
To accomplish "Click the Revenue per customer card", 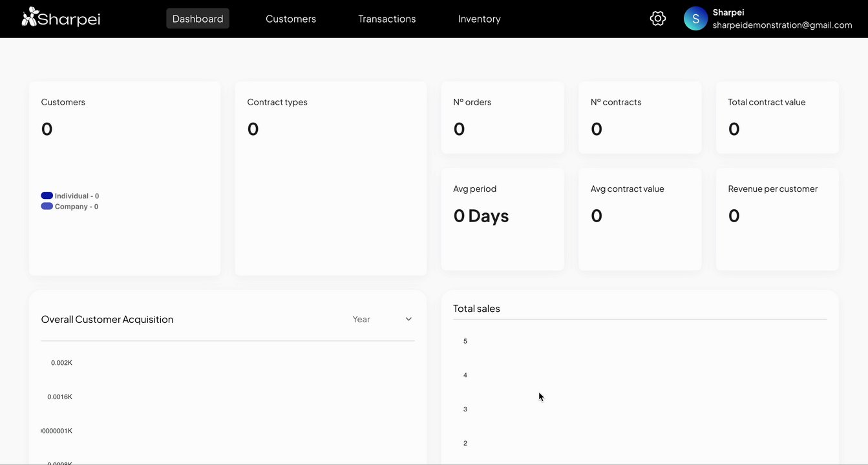I will 777,219.
